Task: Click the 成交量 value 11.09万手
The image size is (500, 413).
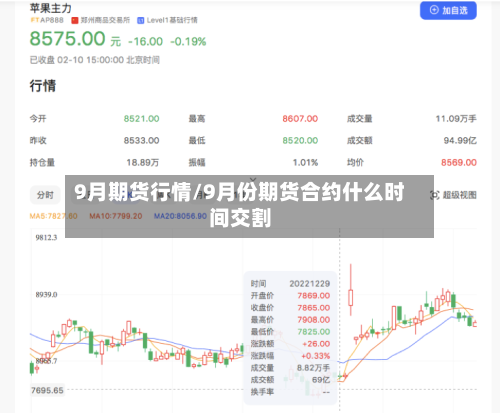Action: [456, 119]
